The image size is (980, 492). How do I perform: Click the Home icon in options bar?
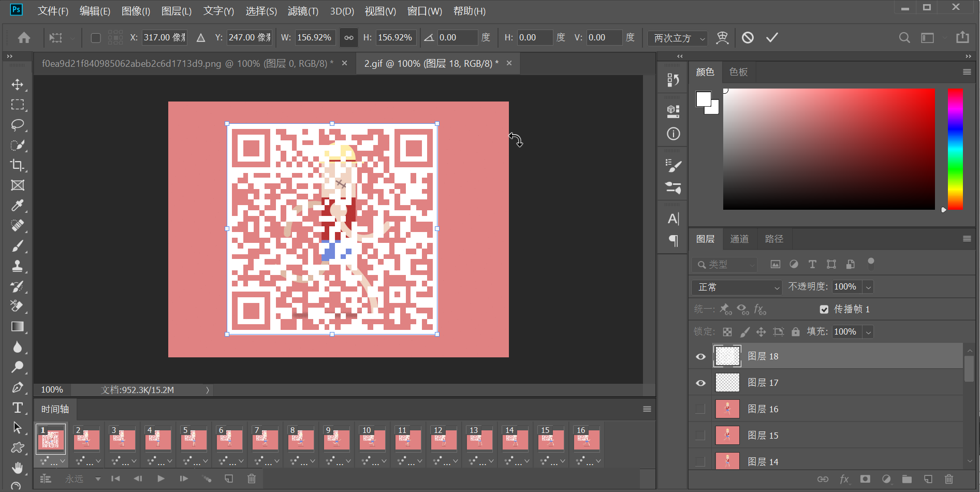[x=24, y=37]
